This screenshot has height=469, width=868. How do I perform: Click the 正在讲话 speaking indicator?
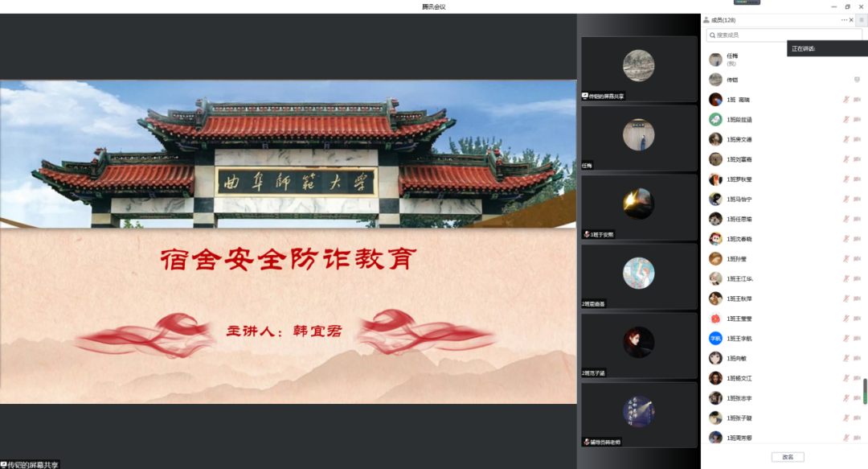(x=827, y=49)
